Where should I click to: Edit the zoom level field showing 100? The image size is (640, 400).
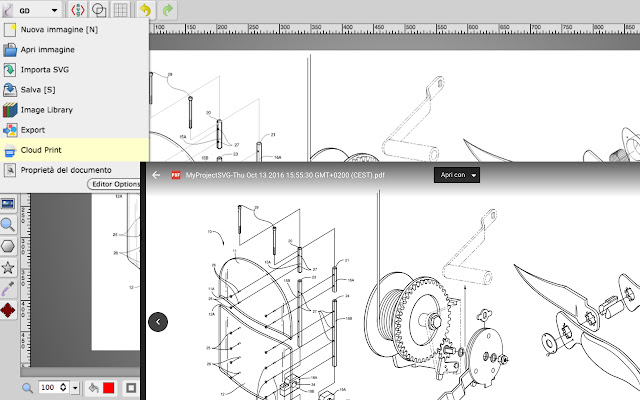pos(49,387)
